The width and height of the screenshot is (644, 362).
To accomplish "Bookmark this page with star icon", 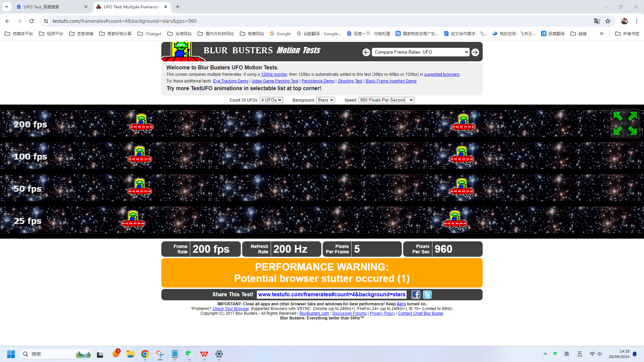I will click(608, 21).
